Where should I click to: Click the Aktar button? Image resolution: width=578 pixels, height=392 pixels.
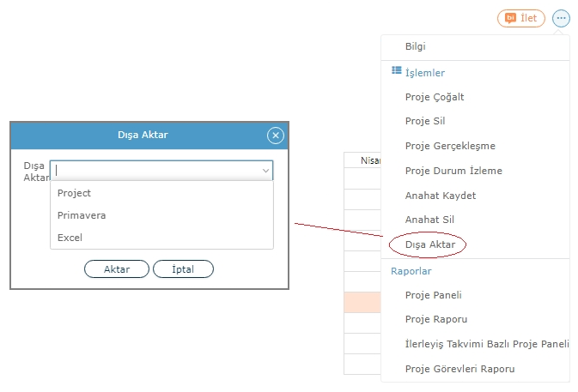coord(117,269)
